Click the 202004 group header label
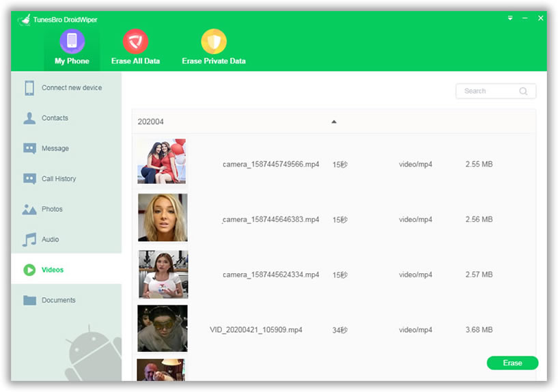558x392 pixels. coord(150,122)
